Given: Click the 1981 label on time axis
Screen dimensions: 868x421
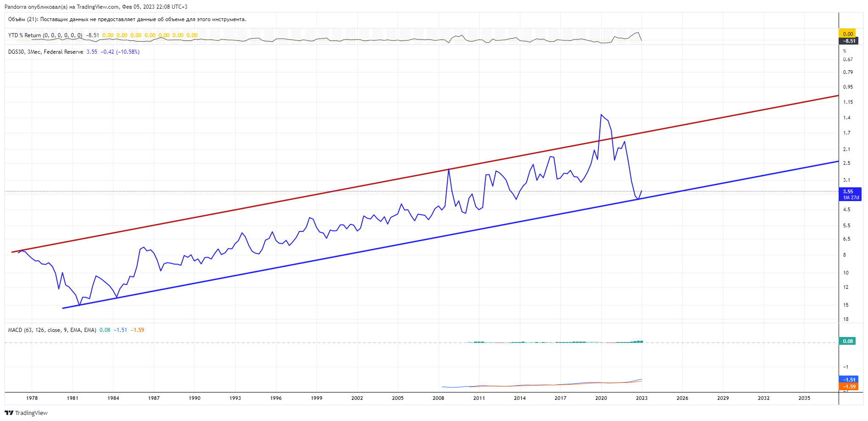Looking at the screenshot, I should coord(73,398).
